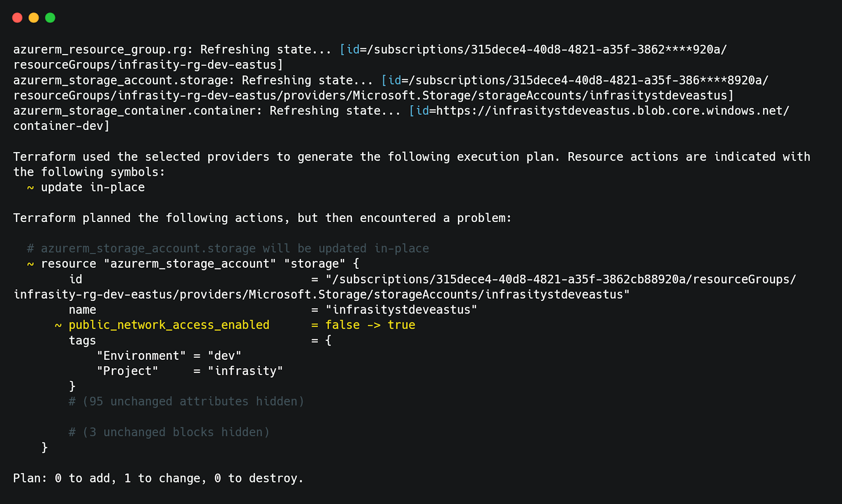Image resolution: width=842 pixels, height=504 pixels.
Task: Click the text "the following symbols:"
Action: (89, 172)
